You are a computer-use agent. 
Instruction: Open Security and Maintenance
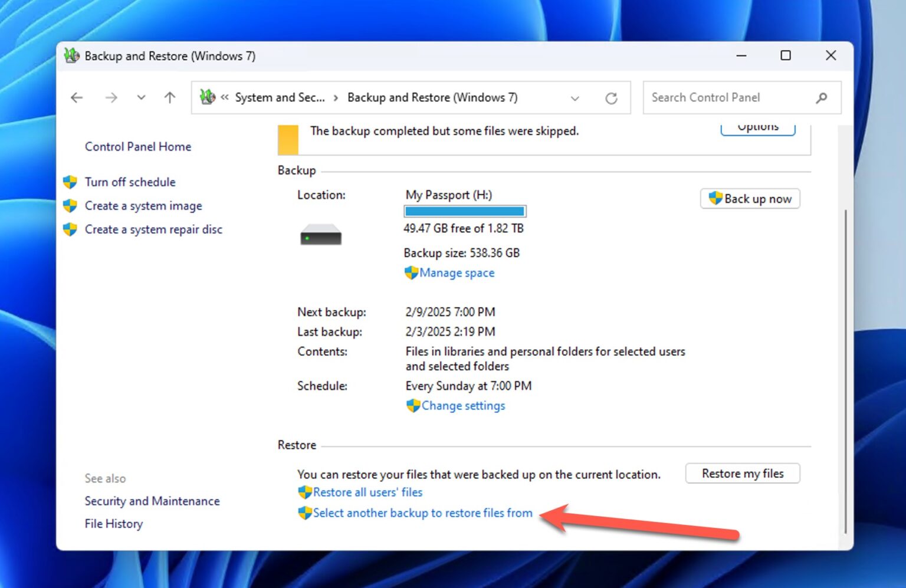point(152,501)
